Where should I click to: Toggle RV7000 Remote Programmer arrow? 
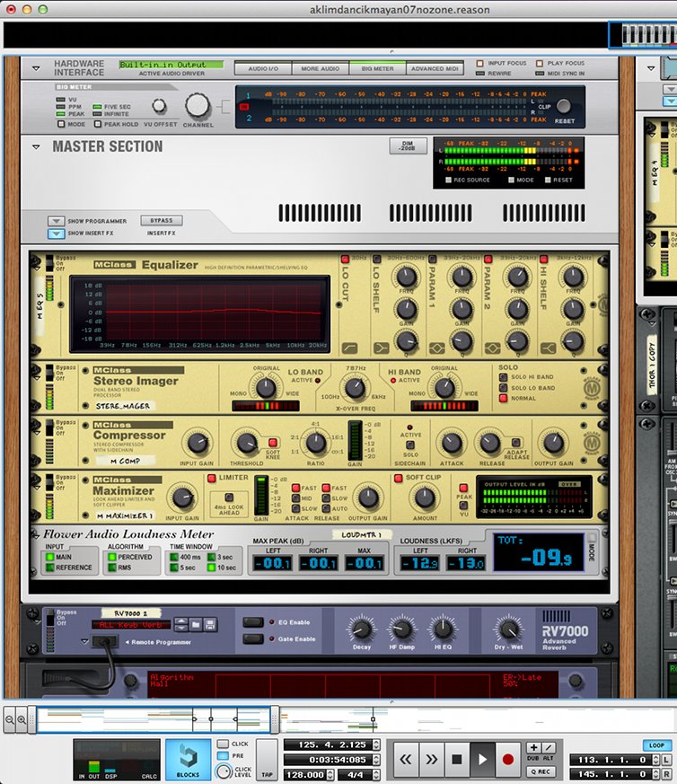[84, 641]
